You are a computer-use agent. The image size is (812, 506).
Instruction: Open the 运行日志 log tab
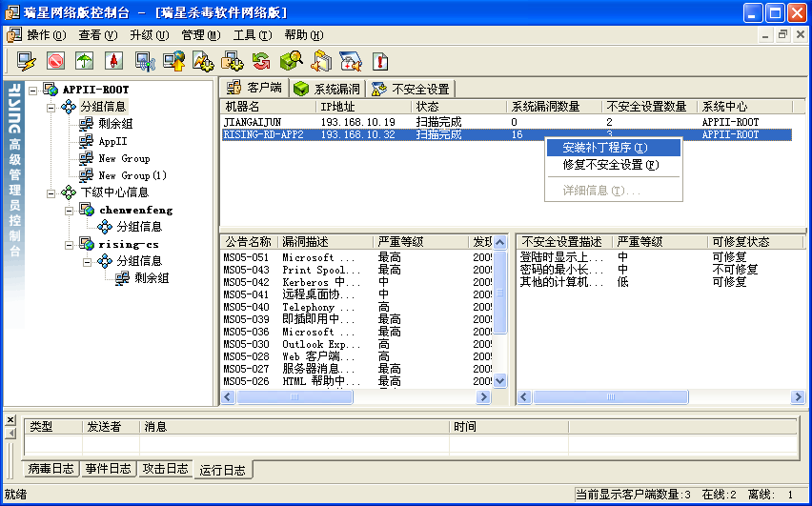(x=223, y=470)
